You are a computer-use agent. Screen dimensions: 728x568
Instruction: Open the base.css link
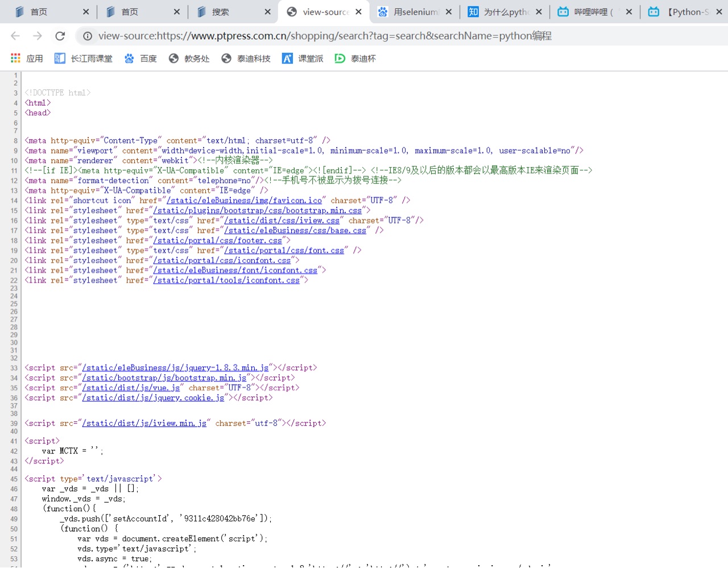[295, 230]
